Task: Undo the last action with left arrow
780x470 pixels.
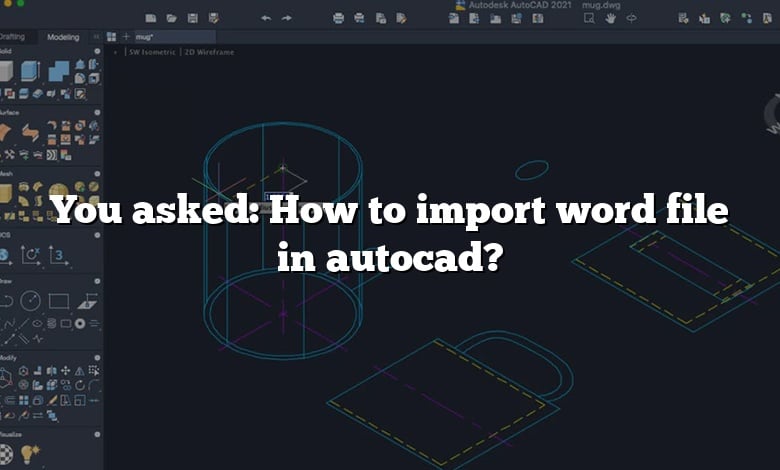Action: (x=266, y=18)
